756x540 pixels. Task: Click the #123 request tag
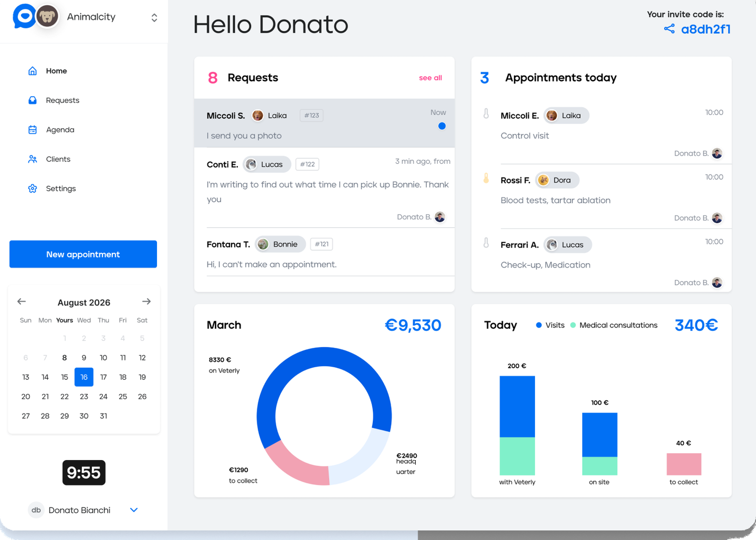[x=311, y=116]
